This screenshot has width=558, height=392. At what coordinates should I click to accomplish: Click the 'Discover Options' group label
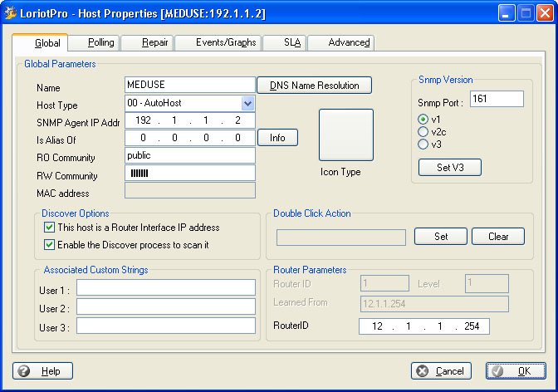[x=75, y=213]
